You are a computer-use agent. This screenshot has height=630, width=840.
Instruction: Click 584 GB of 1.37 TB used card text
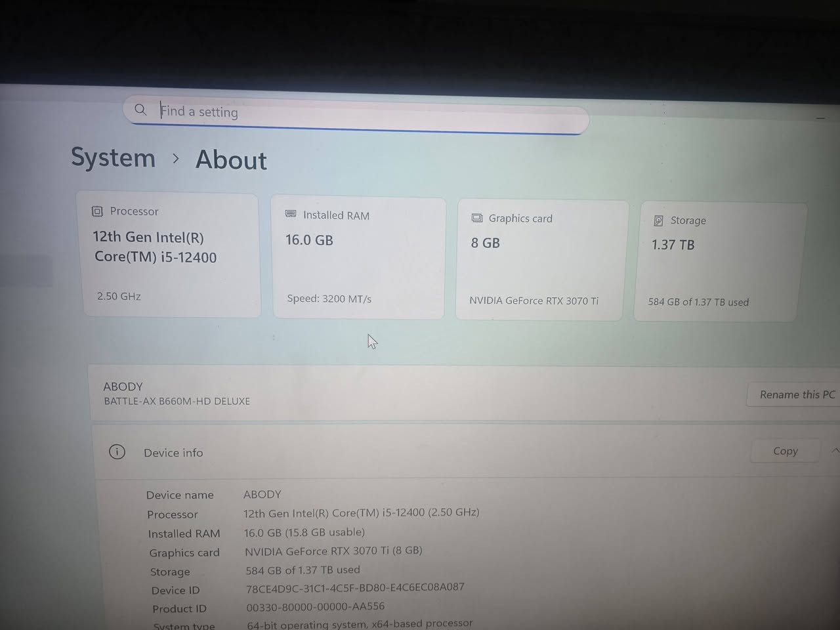[x=698, y=302]
